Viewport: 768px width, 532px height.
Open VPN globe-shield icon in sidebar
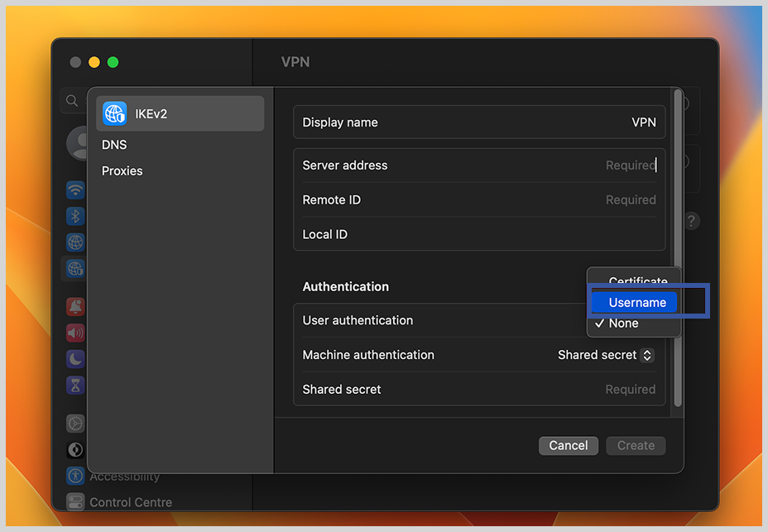point(75,268)
